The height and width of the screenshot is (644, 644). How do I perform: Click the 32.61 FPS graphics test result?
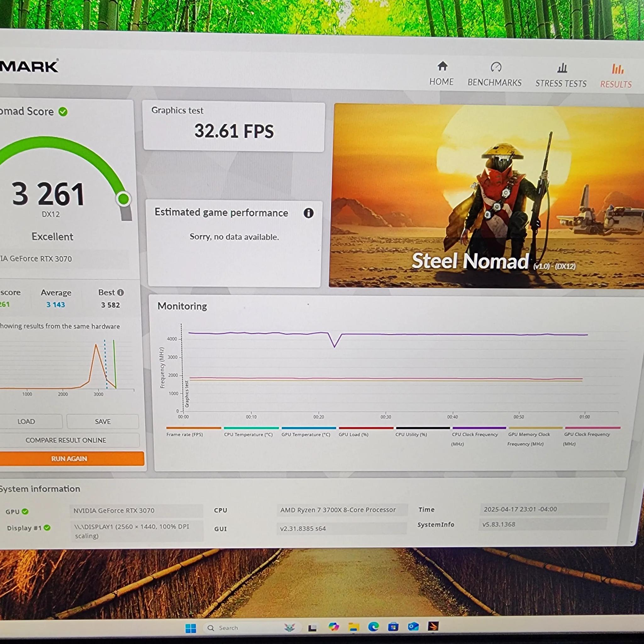point(234,131)
